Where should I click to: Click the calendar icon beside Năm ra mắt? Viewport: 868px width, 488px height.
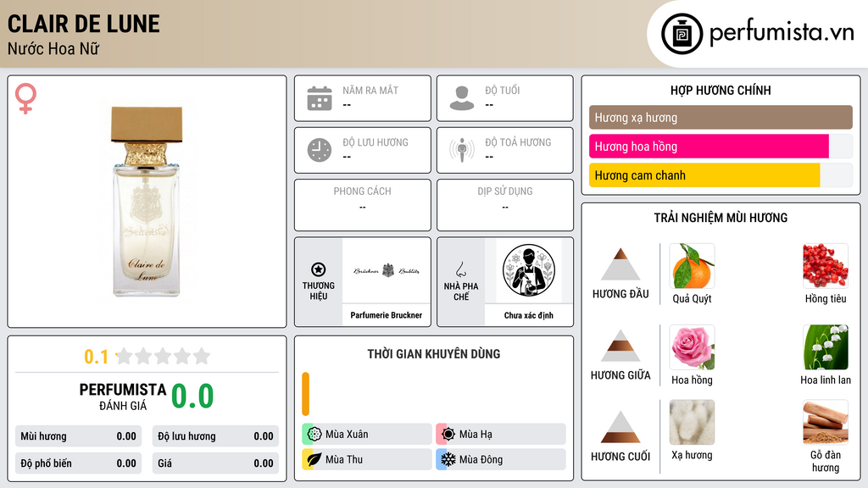320,98
